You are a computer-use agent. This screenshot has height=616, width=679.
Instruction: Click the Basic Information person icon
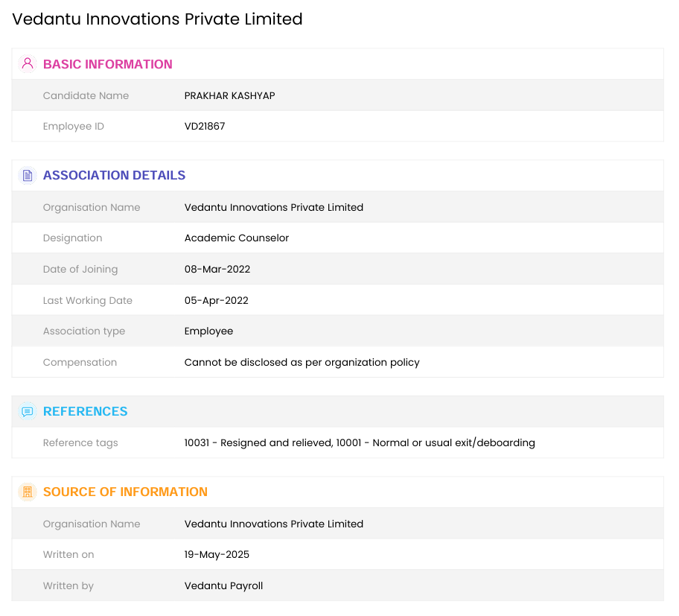[x=28, y=64]
